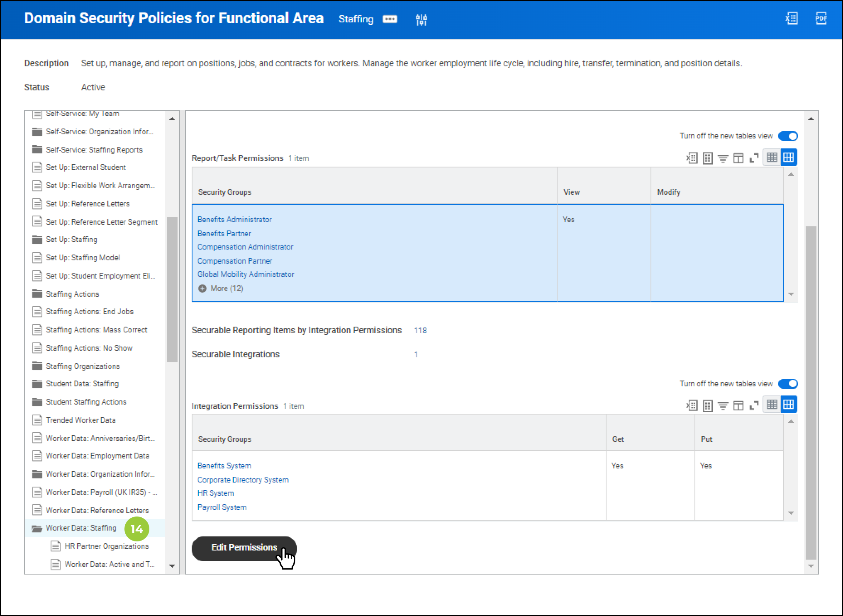Export page to Excel from header
843x616 pixels.
coord(791,18)
